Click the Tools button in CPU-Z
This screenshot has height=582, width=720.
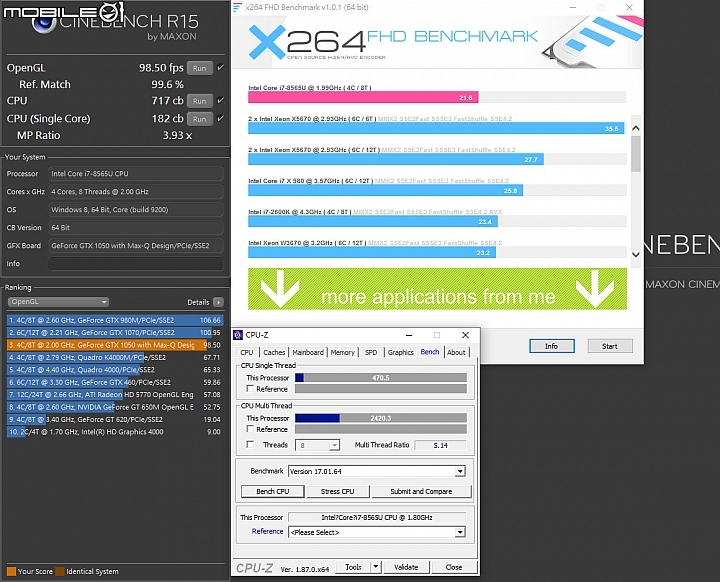[x=353, y=567]
